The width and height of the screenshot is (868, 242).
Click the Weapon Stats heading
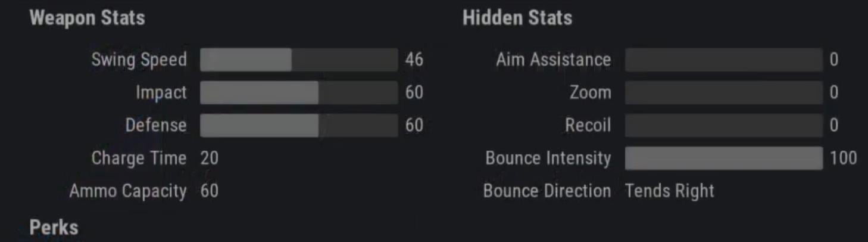pos(87,18)
